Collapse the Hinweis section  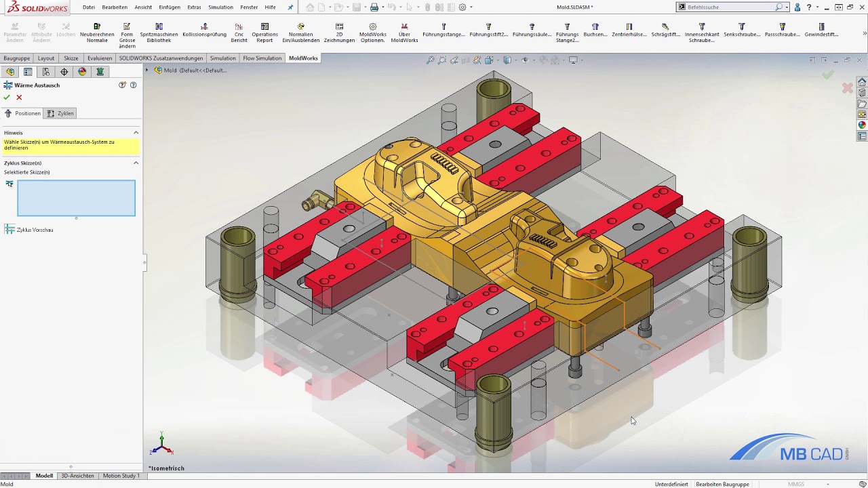tap(136, 133)
